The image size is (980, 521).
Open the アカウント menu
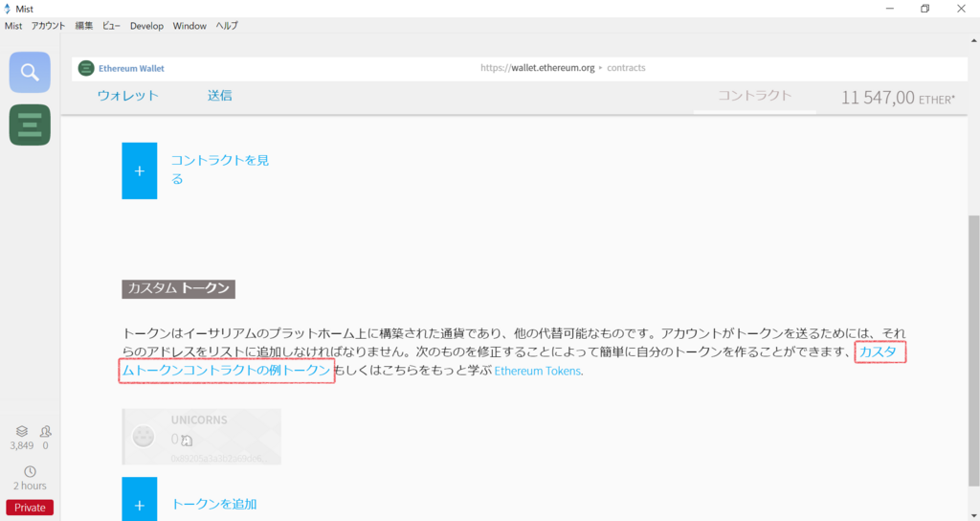tap(48, 26)
